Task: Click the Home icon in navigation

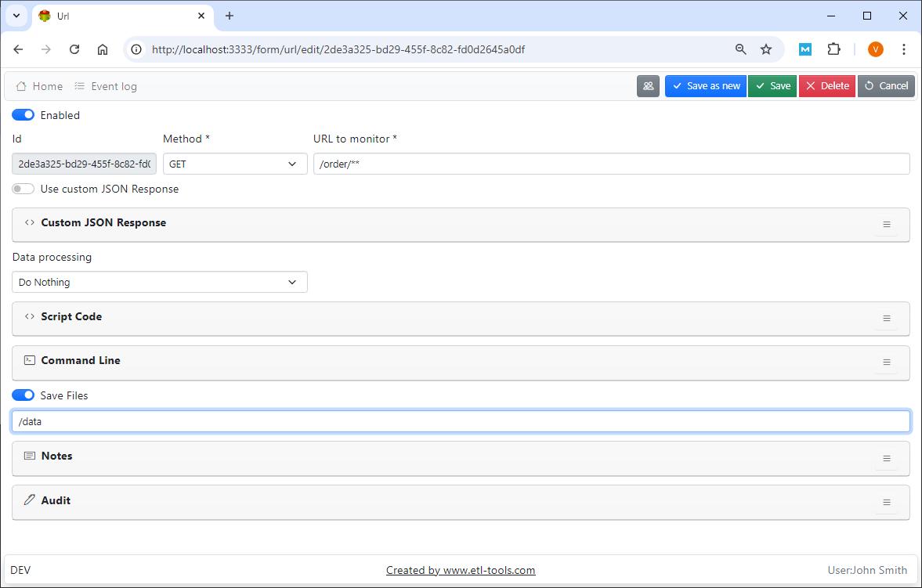Action: tap(21, 86)
